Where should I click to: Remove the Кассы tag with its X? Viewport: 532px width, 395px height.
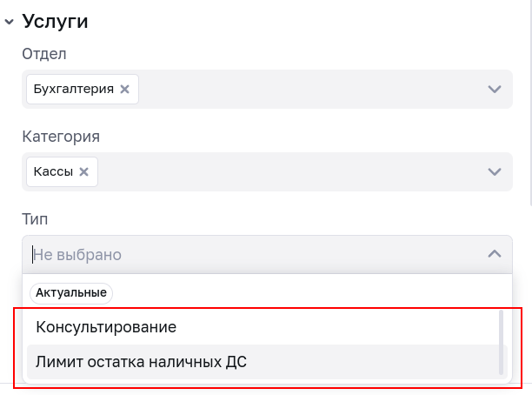(84, 171)
